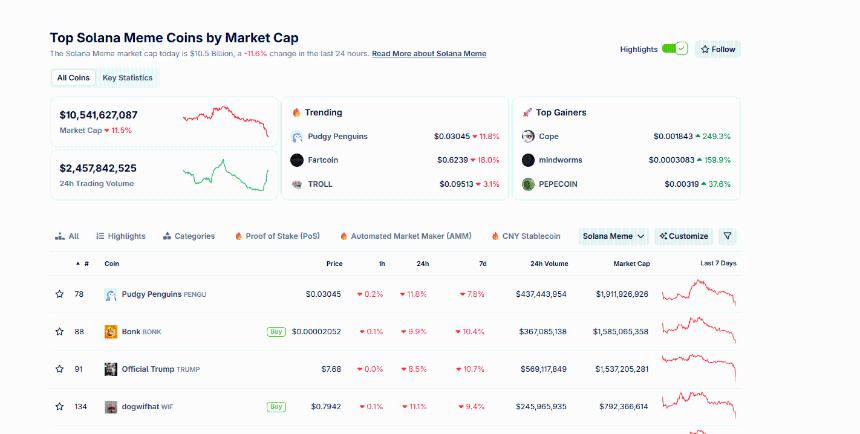Click the Buy button for Bonk

pyautogui.click(x=276, y=331)
